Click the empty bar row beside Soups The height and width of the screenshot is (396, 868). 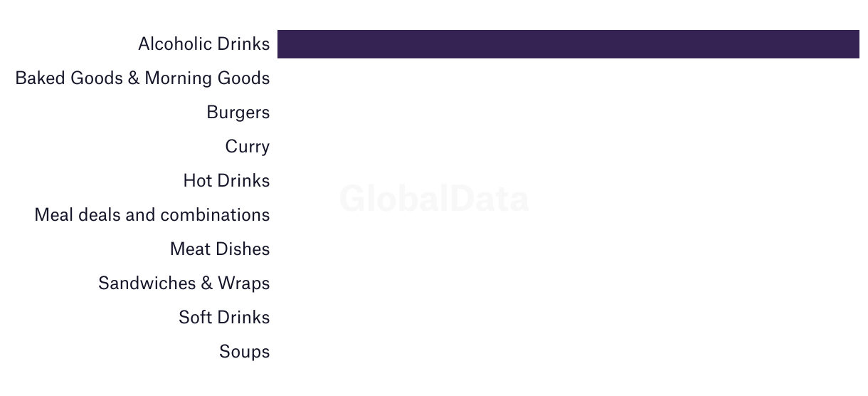pyautogui.click(x=568, y=352)
